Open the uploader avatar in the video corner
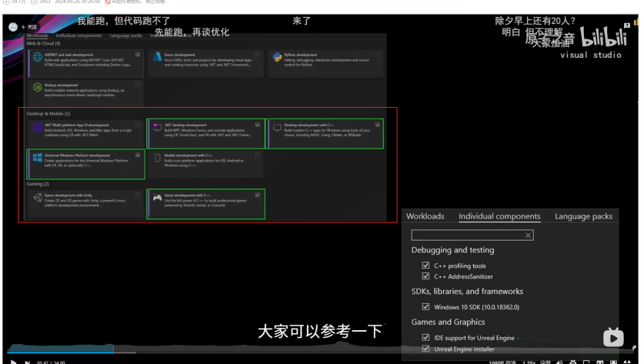Image resolution: width=644 pixels, height=364 pixels. click(x=13, y=27)
